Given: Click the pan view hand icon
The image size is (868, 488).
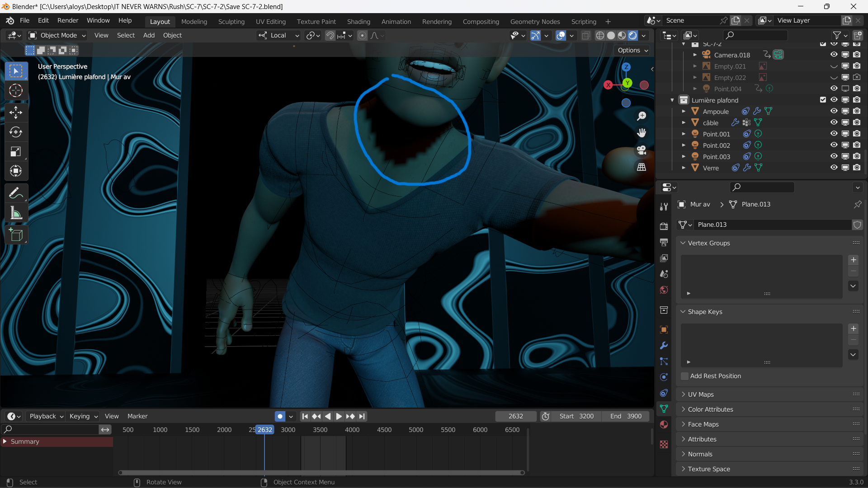Looking at the screenshot, I should click(x=641, y=133).
